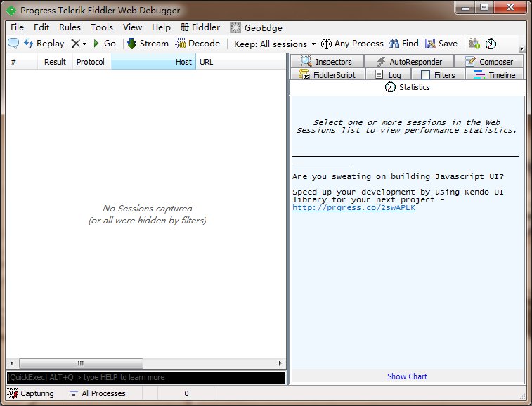Click the horizontal scrollbar thumb
The image size is (532, 406).
point(81,363)
